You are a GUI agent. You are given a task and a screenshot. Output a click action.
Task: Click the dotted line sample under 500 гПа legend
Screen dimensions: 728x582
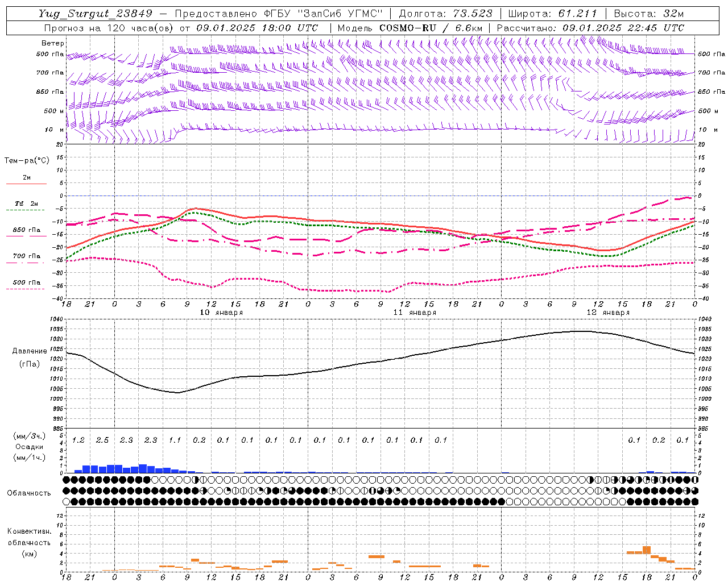[x=26, y=289]
